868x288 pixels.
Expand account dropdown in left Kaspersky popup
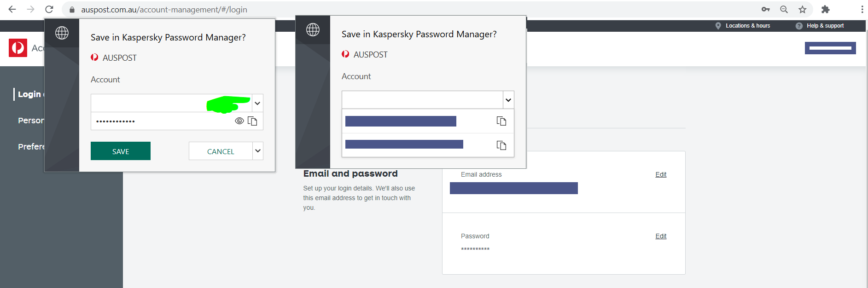pyautogui.click(x=257, y=103)
